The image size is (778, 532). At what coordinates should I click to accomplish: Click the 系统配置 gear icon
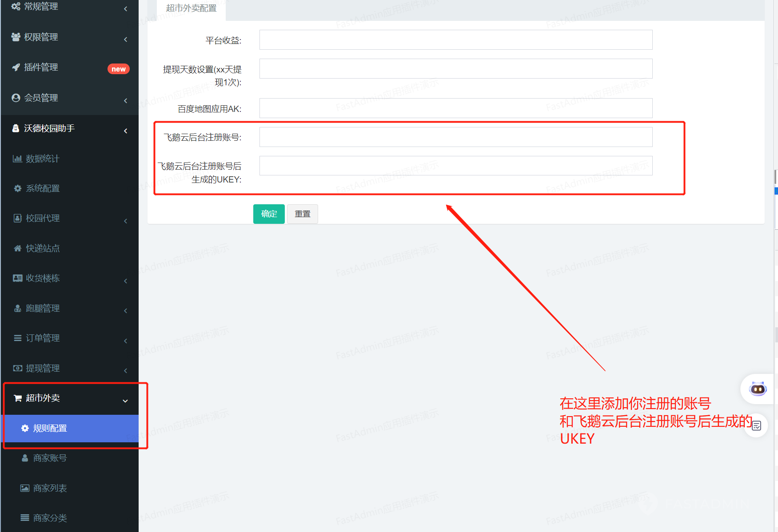18,188
